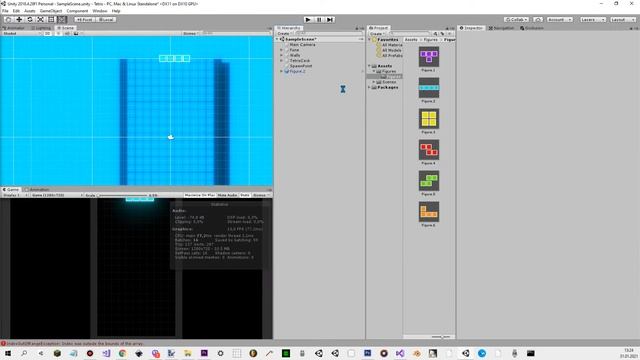Click the Figure 3 yellow square prefab
The image size is (640, 360).
click(x=429, y=119)
